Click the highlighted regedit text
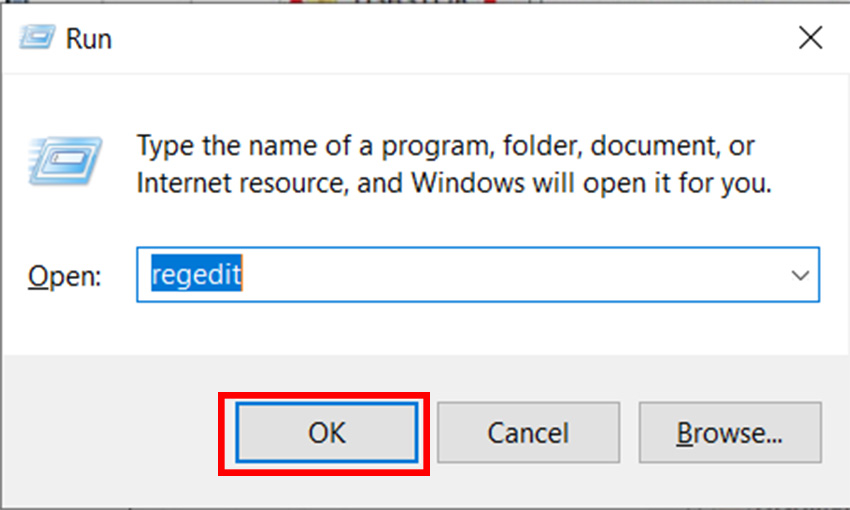This screenshot has width=850, height=510. (x=196, y=275)
